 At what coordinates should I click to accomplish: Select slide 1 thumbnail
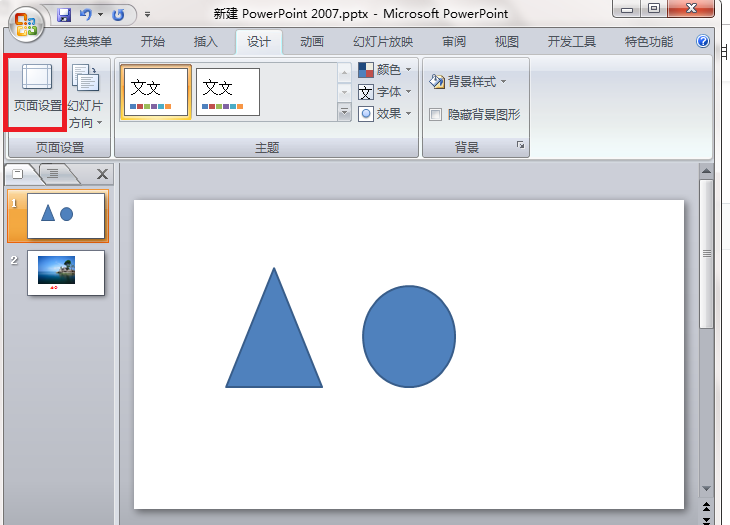click(66, 216)
